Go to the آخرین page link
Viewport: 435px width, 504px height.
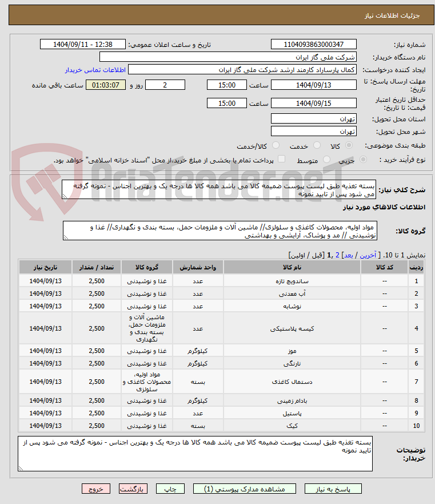[x=368, y=255]
